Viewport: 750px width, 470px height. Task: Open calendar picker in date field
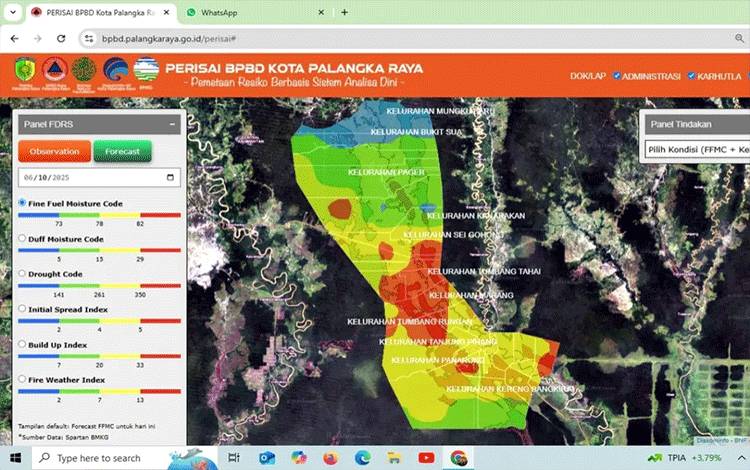pos(170,177)
